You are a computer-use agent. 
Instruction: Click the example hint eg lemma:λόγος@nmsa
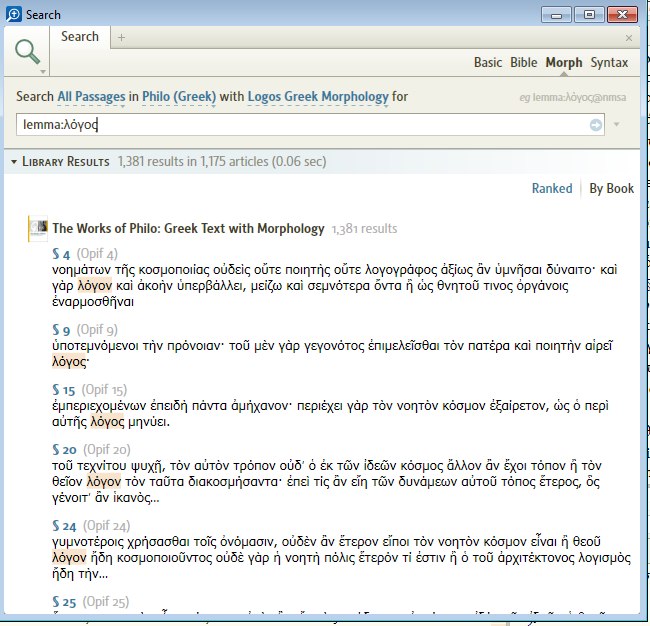(573, 98)
